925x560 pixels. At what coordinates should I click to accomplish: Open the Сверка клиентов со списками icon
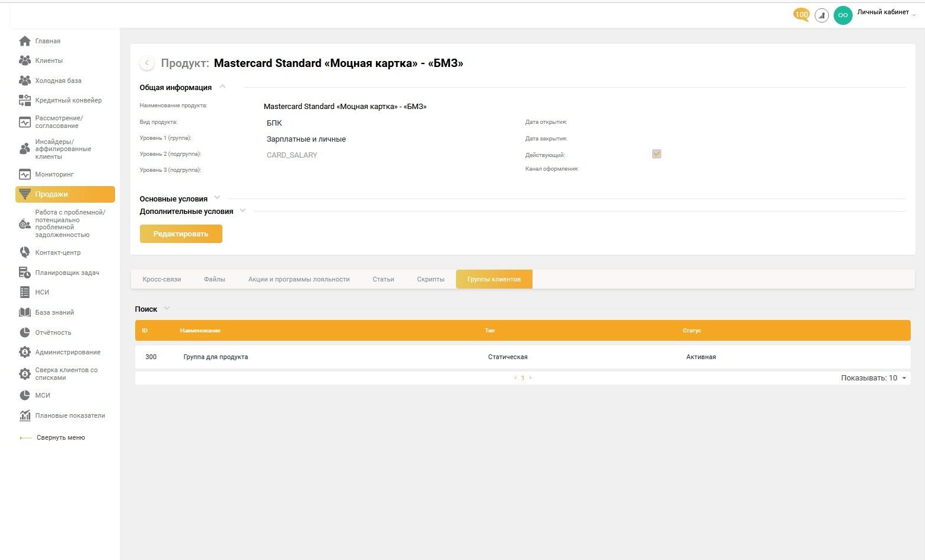[x=25, y=374]
